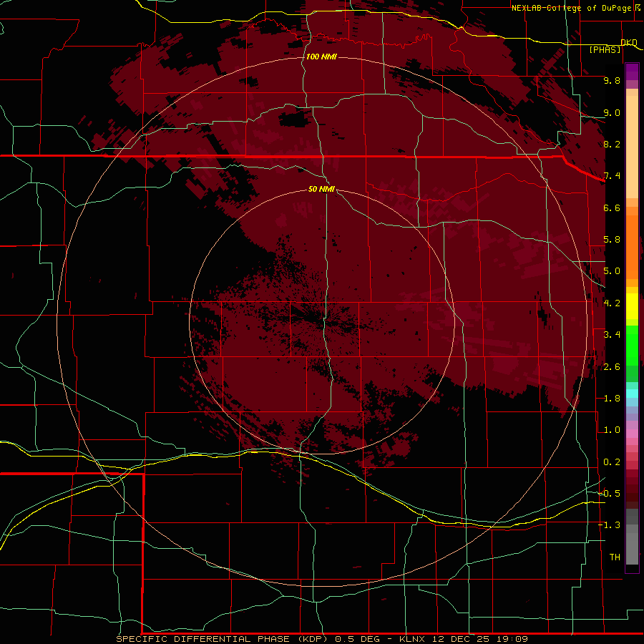Click the 4.2 scale value

tap(612, 303)
